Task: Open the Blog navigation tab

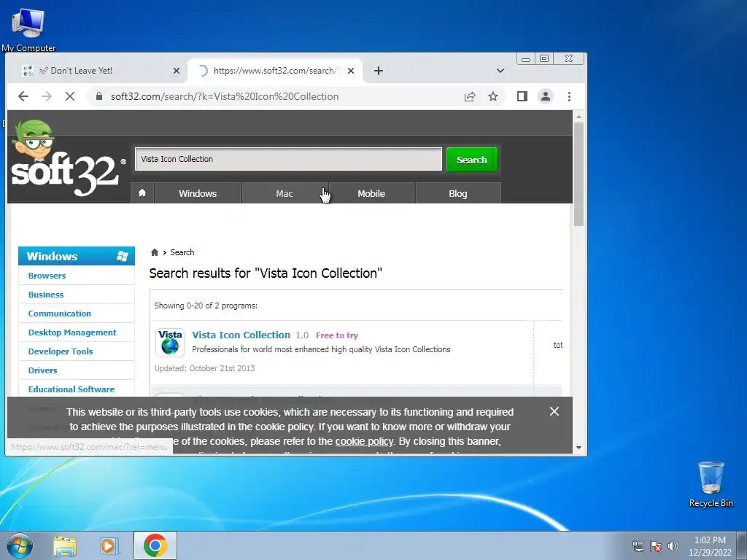Action: (458, 193)
